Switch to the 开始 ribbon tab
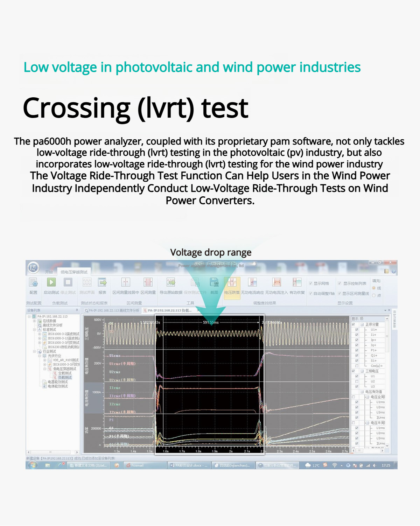Viewport: 420px width, 526px height. (49, 272)
